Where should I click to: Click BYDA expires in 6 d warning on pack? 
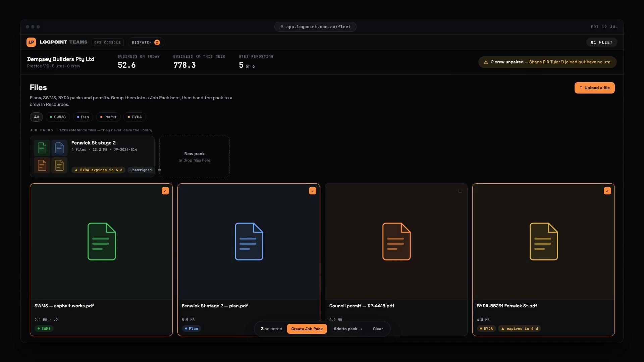click(x=98, y=170)
